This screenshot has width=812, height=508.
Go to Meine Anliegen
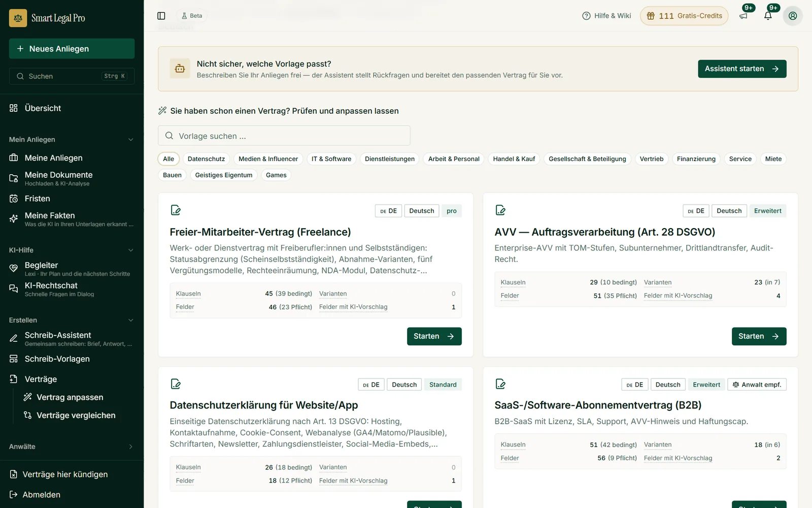coord(72,158)
